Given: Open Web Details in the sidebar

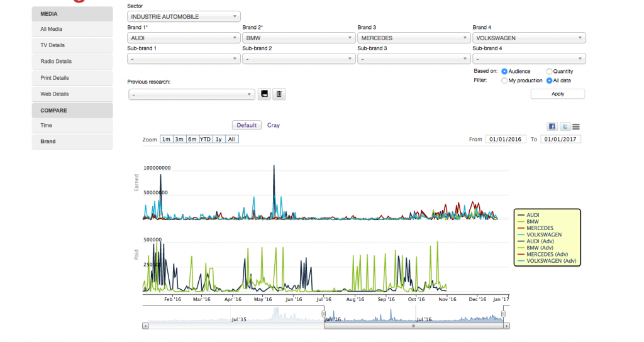Looking at the screenshot, I should (x=72, y=94).
